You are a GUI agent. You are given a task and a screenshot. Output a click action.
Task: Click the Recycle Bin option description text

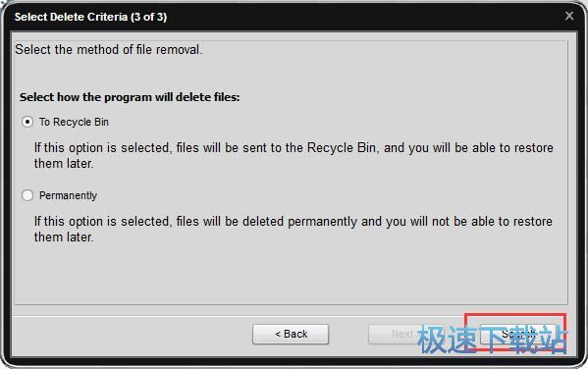click(294, 155)
